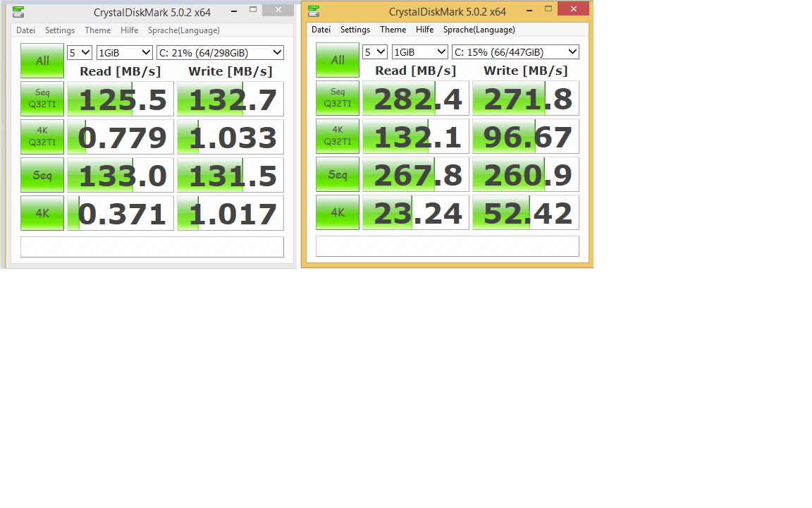The image size is (812, 508).
Task: Run All tests in right window
Action: click(338, 60)
